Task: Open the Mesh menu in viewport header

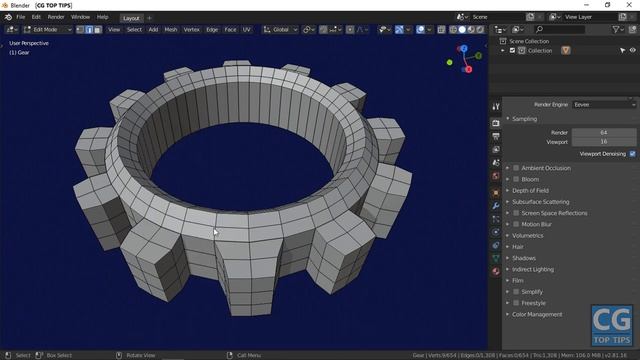Action: (x=171, y=29)
